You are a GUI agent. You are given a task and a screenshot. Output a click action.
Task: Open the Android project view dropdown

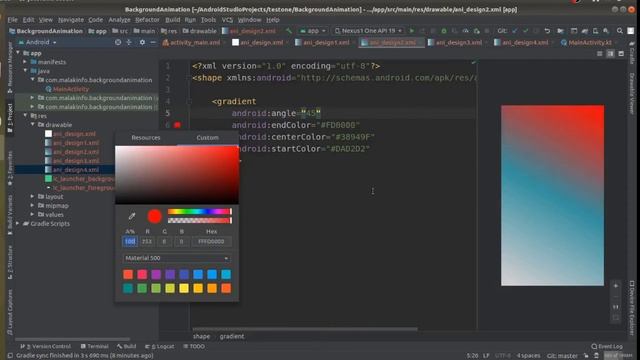click(38, 42)
